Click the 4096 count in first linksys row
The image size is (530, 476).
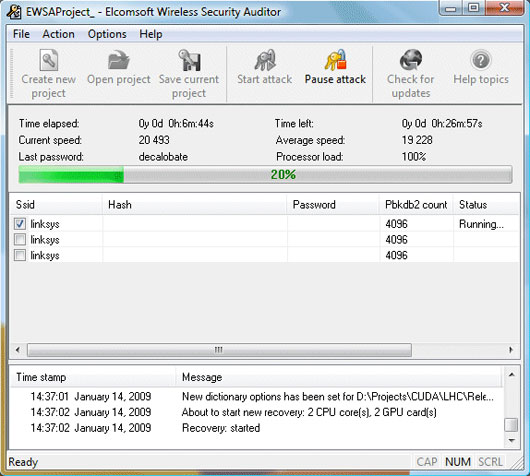pyautogui.click(x=396, y=224)
